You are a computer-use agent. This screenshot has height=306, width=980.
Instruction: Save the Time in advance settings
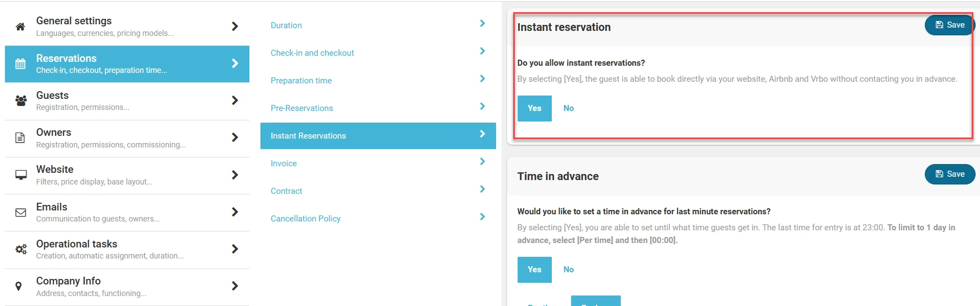pos(950,174)
